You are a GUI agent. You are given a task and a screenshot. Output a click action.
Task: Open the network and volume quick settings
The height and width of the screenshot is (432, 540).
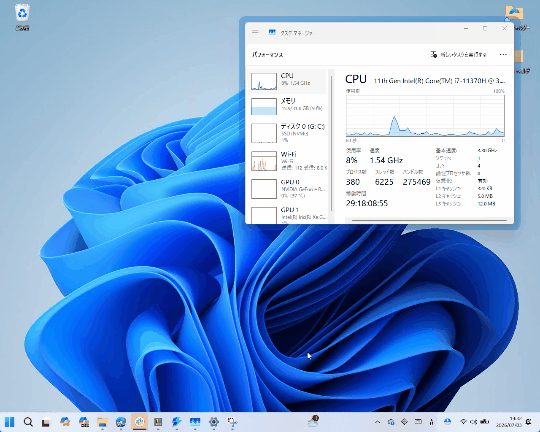474,422
